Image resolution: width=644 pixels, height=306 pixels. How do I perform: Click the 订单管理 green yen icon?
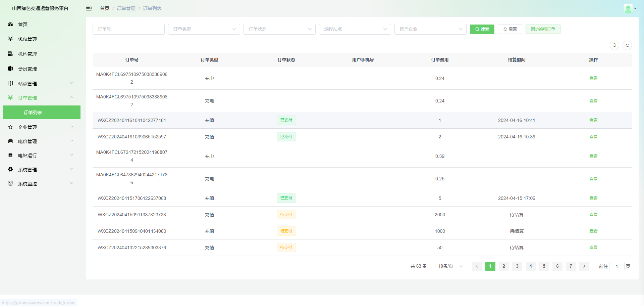(10, 97)
